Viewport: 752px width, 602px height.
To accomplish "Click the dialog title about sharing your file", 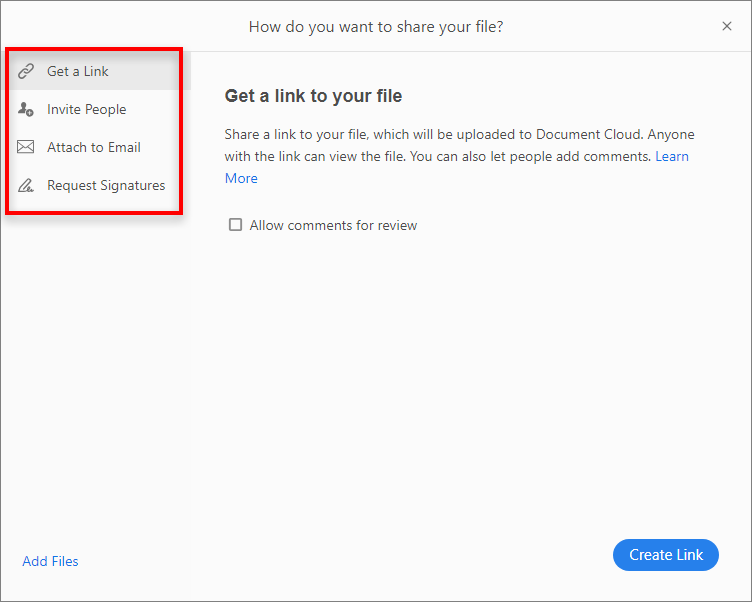I will pos(376,26).
